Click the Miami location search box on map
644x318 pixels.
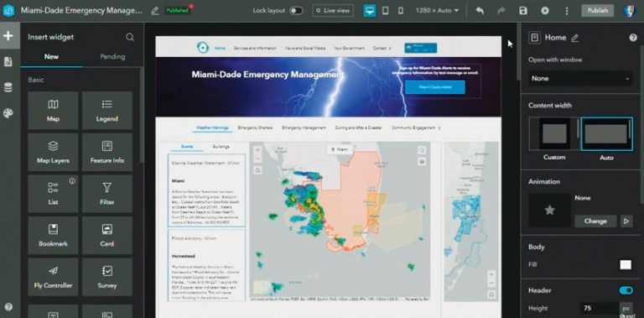coord(340,150)
